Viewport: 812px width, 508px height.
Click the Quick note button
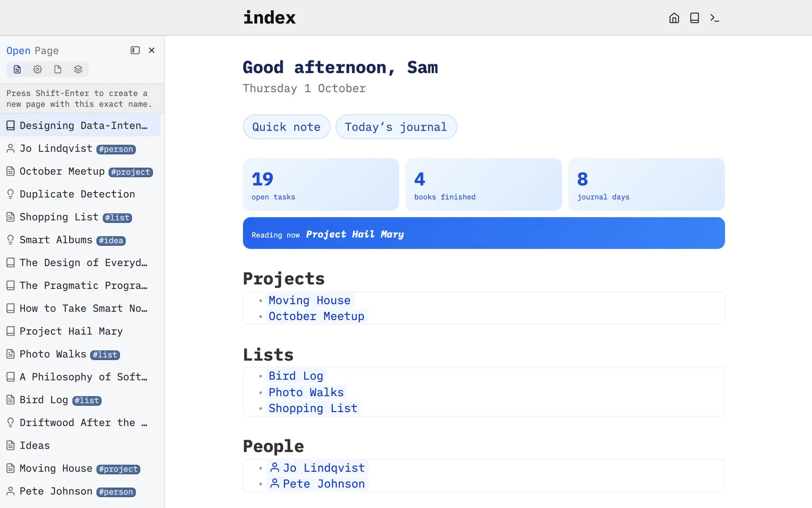287,127
